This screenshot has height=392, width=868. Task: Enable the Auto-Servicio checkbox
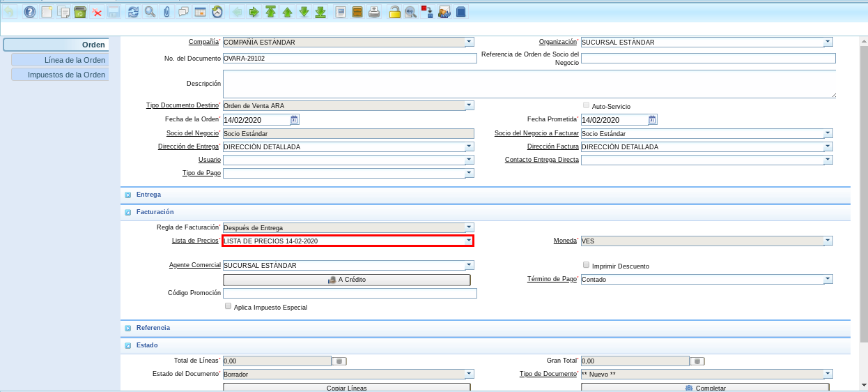(x=586, y=105)
